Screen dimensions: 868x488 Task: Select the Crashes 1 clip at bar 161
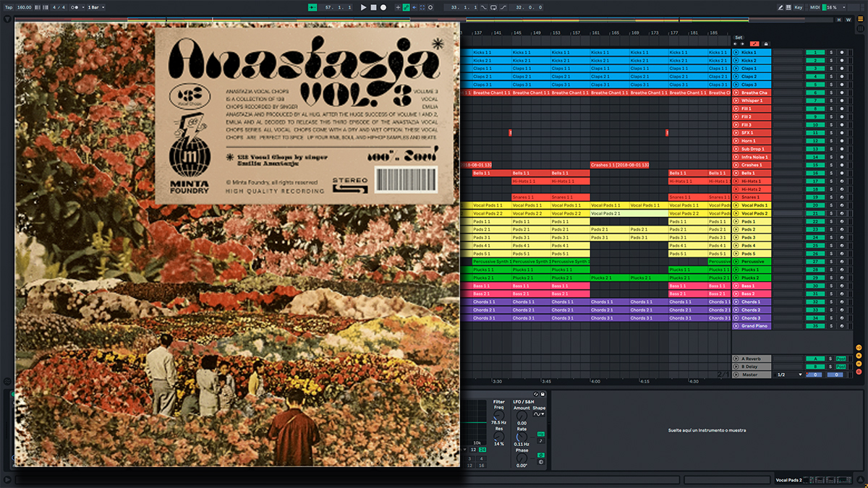[619, 165]
